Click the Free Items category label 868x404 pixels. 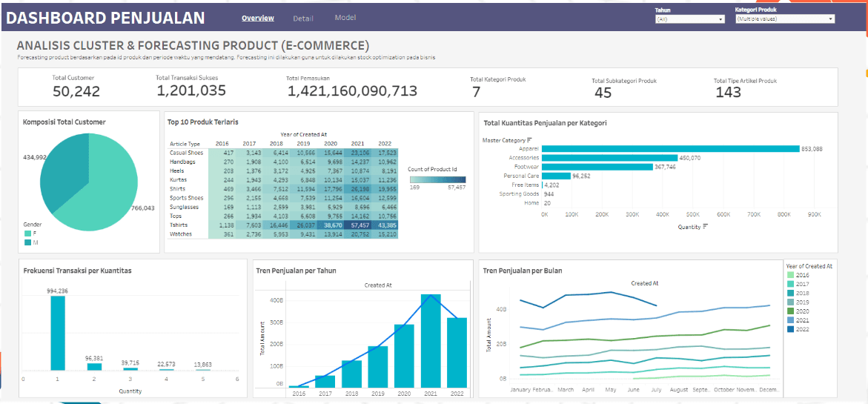click(526, 185)
